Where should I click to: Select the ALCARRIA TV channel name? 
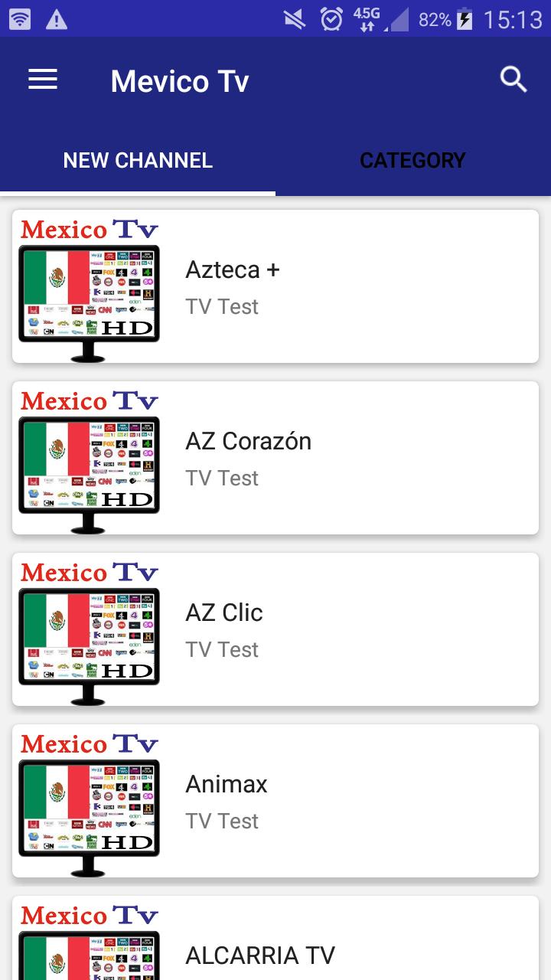(260, 955)
